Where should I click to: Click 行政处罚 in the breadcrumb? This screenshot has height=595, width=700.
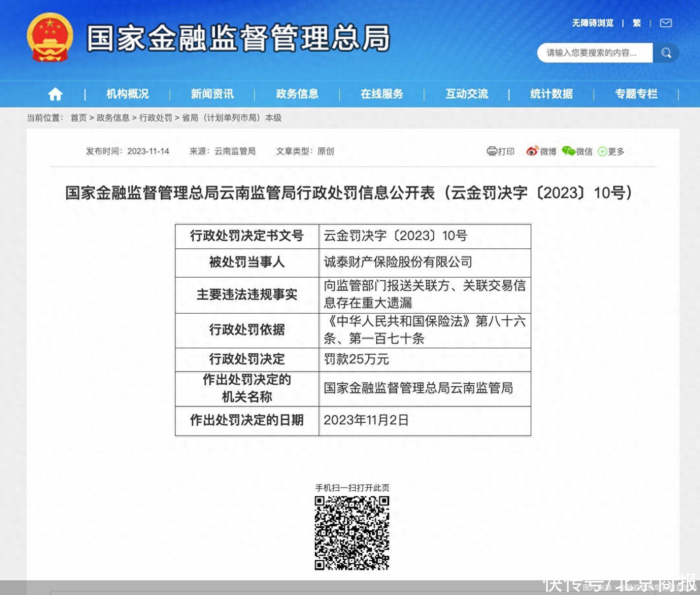tap(155, 118)
